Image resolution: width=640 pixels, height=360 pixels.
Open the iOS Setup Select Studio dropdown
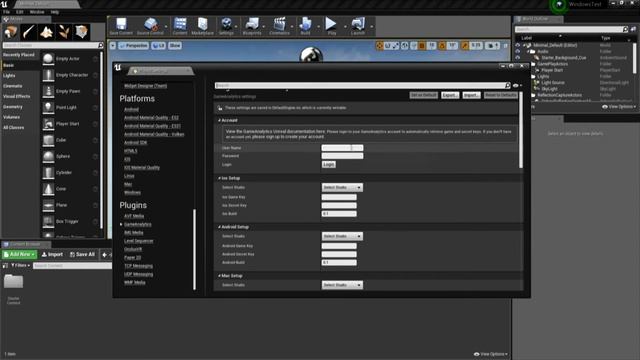[x=342, y=187]
